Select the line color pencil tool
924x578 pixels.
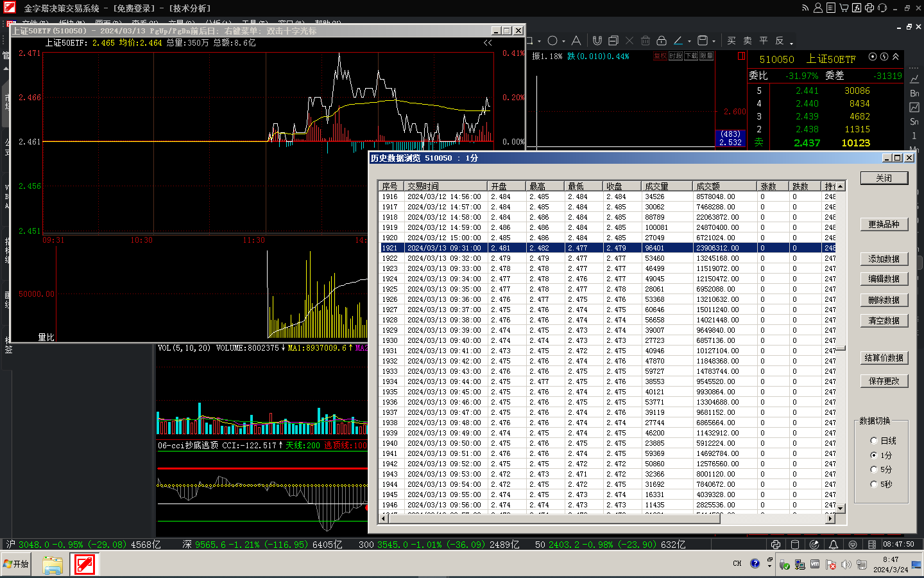(x=678, y=40)
